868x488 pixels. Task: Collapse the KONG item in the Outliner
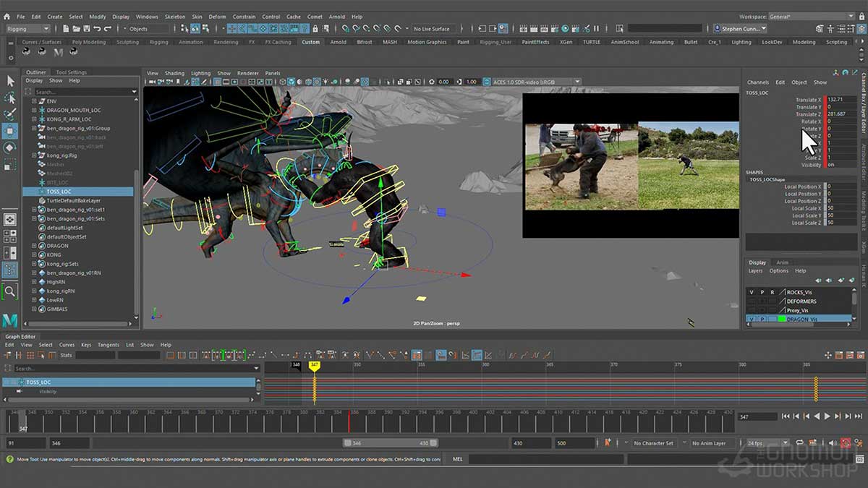(34, 254)
